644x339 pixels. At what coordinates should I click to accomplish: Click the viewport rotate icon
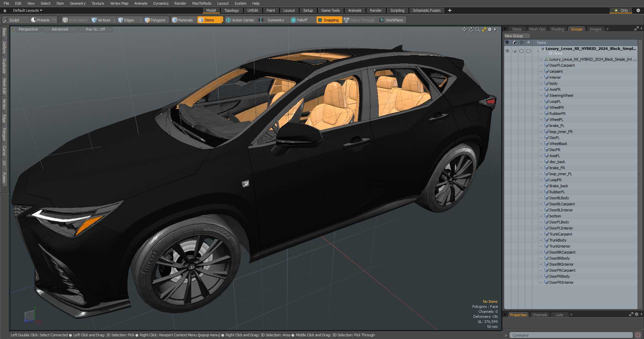[x=471, y=29]
